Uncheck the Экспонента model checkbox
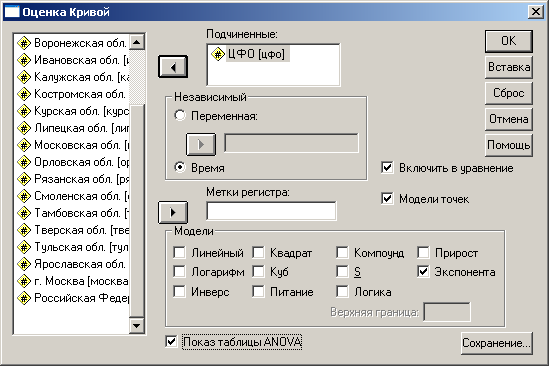 click(x=423, y=271)
